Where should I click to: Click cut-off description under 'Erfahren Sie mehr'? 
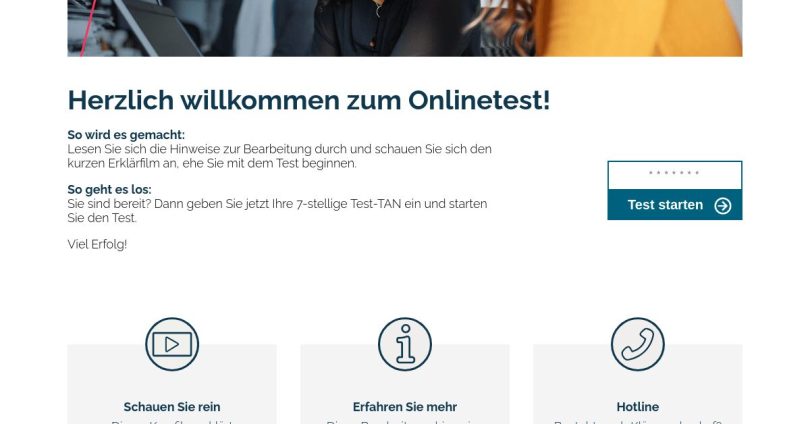pyautogui.click(x=405, y=421)
